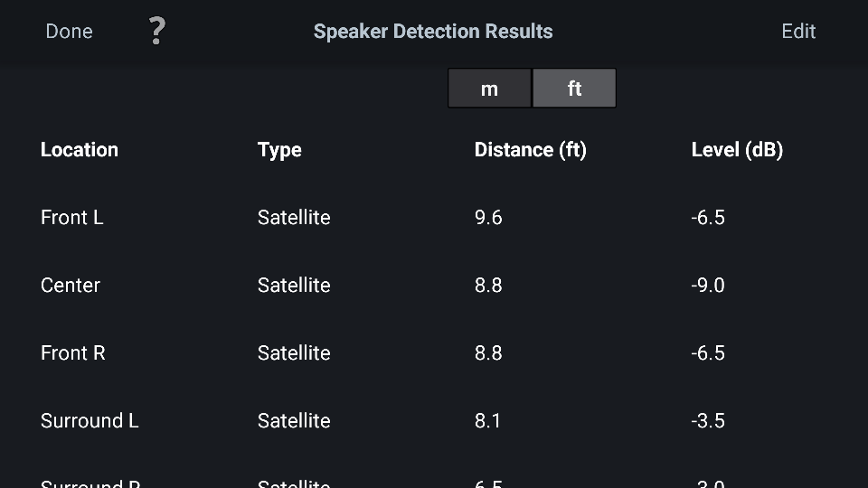Tap Edit to modify speaker settings
Image resolution: width=868 pixels, height=488 pixels.
[x=798, y=31]
